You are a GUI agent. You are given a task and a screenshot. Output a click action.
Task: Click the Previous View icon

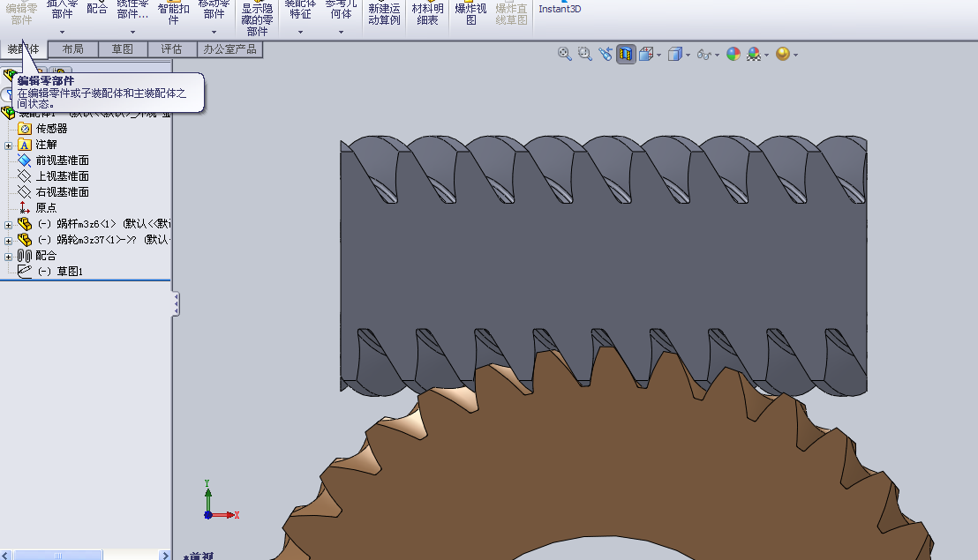pos(605,54)
